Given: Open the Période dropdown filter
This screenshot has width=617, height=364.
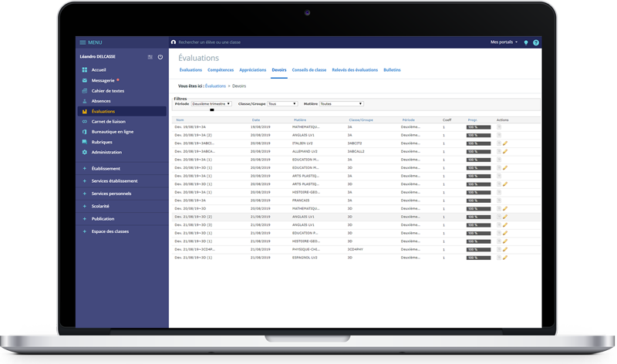Looking at the screenshot, I should [211, 103].
